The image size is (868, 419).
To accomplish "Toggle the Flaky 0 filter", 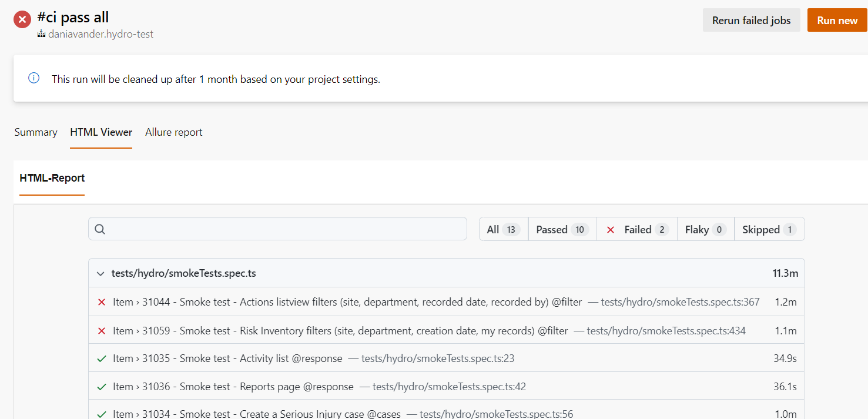I will tap(705, 229).
